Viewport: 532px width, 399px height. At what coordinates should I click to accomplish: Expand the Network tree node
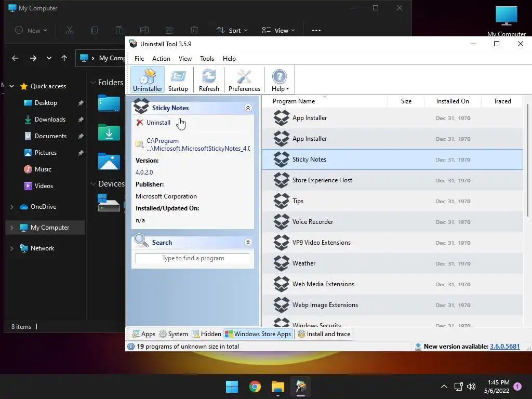pyautogui.click(x=12, y=248)
